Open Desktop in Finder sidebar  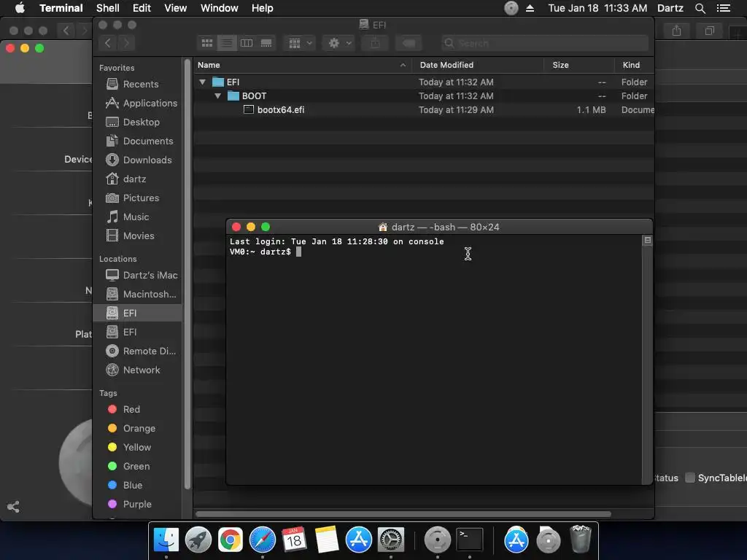pyautogui.click(x=137, y=122)
